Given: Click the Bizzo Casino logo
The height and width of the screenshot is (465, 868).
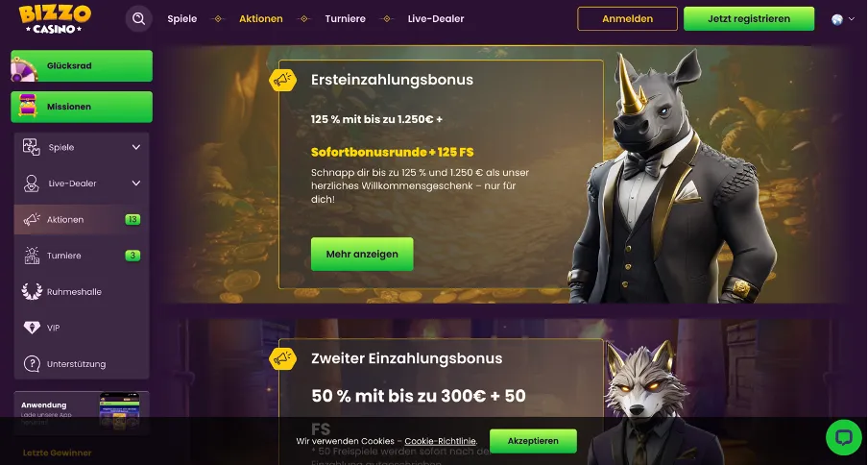Looking at the screenshot, I should coord(55,19).
